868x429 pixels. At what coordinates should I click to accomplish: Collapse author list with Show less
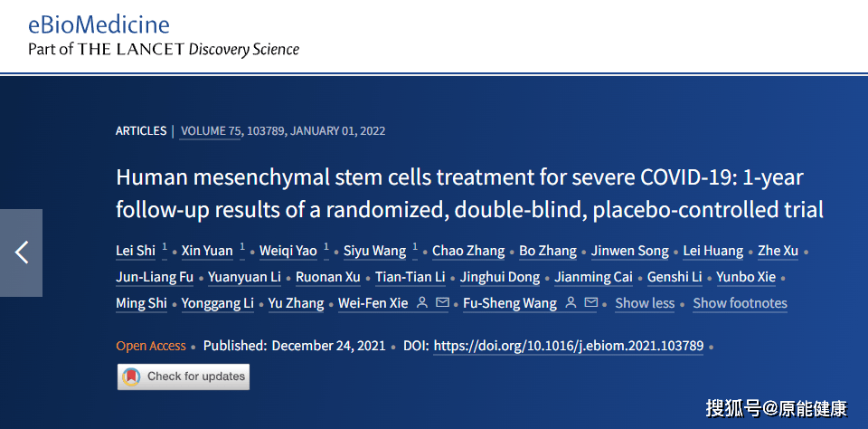pos(645,303)
